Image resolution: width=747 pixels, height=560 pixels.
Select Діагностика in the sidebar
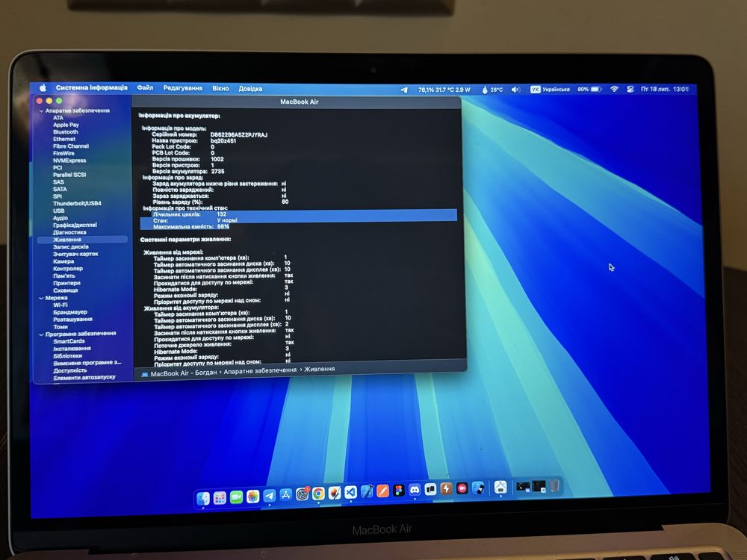click(x=69, y=232)
